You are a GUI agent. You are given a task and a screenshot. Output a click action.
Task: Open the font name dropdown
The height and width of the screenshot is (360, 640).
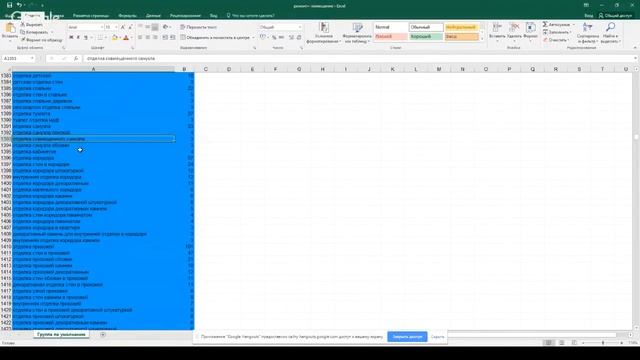click(102, 27)
